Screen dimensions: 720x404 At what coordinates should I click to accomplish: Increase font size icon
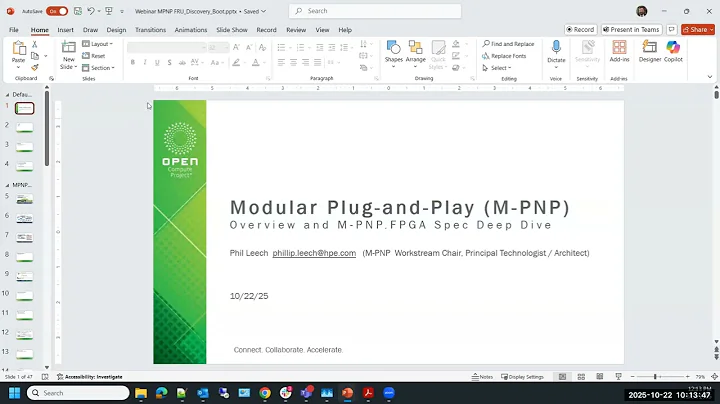[236, 47]
